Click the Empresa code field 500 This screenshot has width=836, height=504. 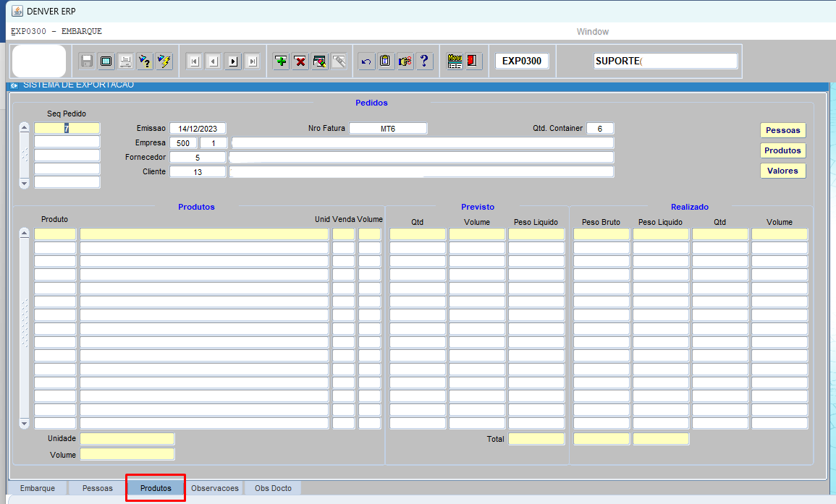183,142
